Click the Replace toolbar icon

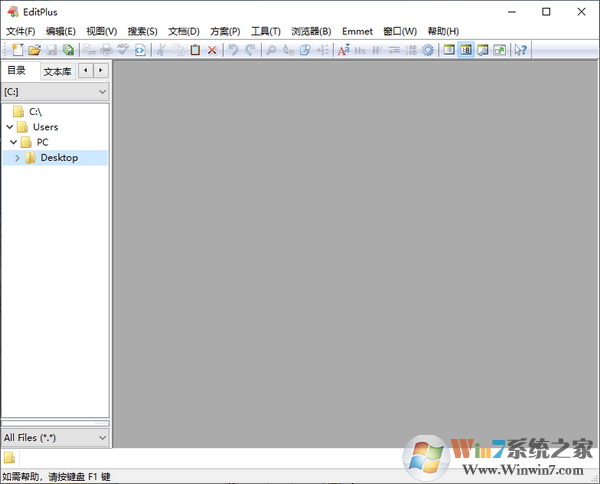point(288,50)
